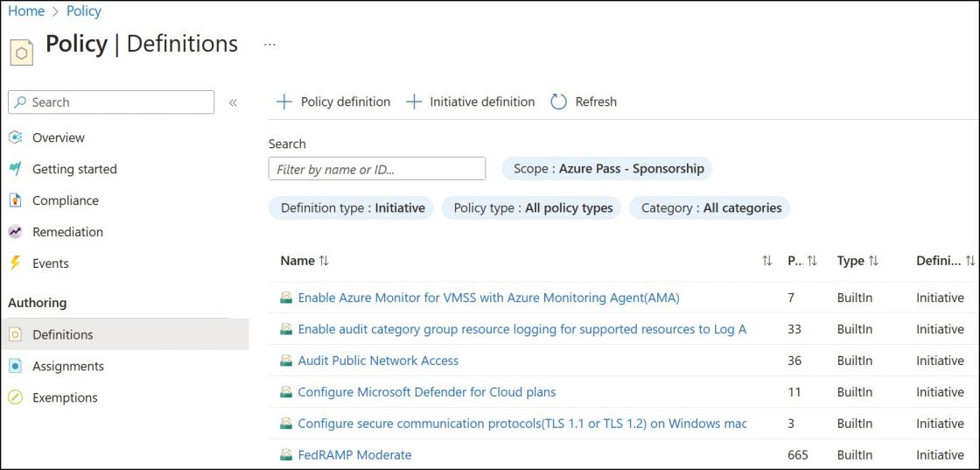
Task: Go to Home in the breadcrumb
Action: tap(26, 11)
